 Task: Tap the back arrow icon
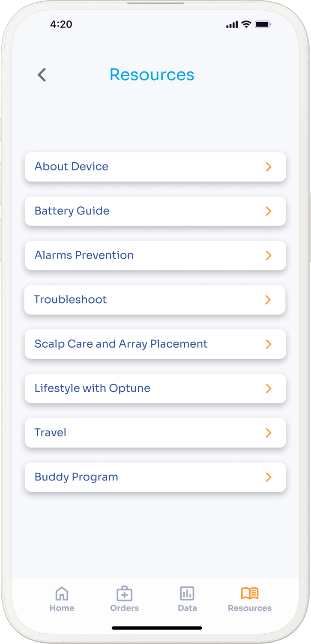click(42, 75)
